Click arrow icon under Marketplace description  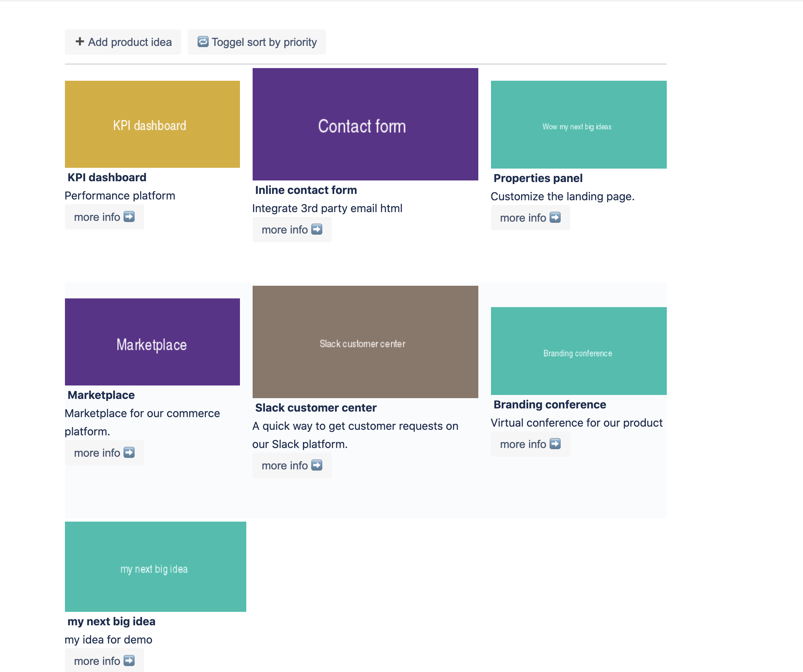(129, 452)
